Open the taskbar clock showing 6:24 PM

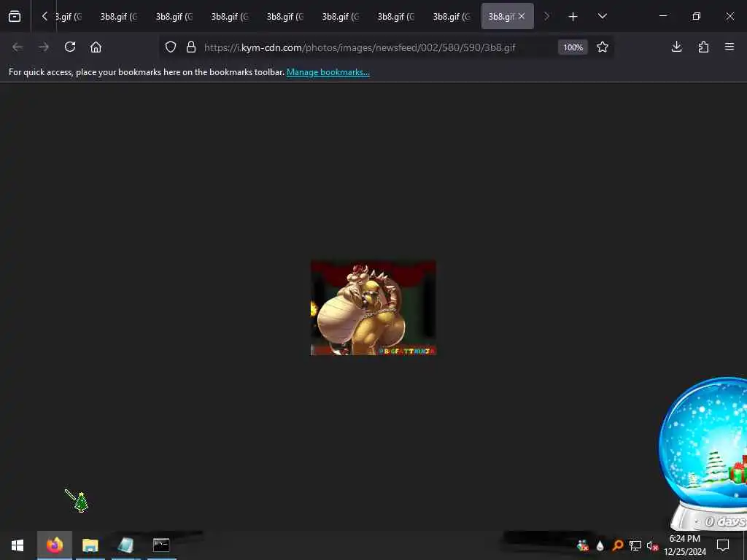click(684, 545)
